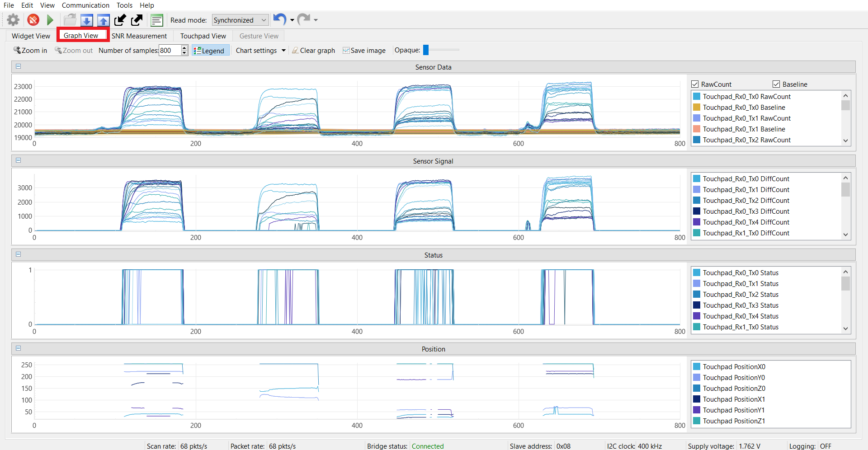Switch to the SNR Measurement tab

[x=139, y=36]
